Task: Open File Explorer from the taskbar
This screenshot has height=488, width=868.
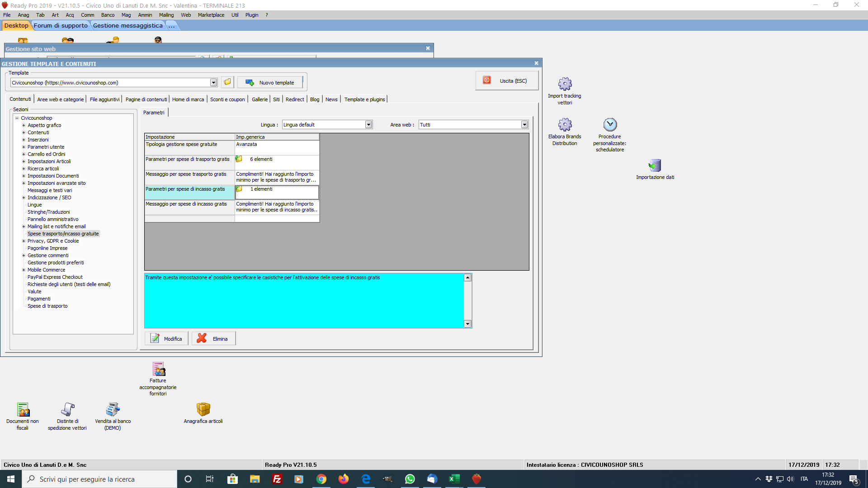Action: [x=255, y=479]
